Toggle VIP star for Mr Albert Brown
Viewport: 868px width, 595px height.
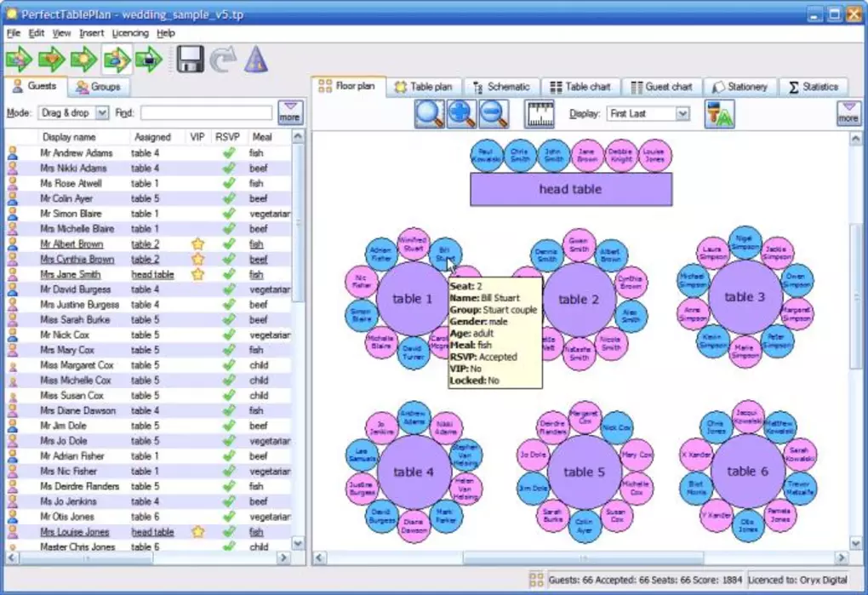pos(197,243)
